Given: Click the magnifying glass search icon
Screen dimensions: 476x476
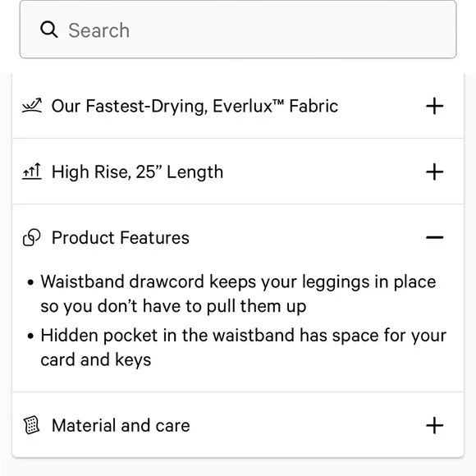Looking at the screenshot, I should pos(49,30).
